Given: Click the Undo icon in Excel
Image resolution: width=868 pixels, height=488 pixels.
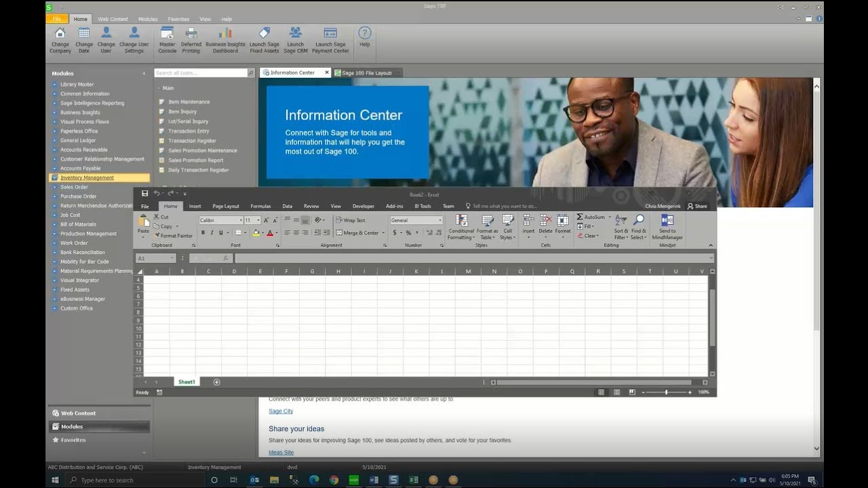Looking at the screenshot, I should (157, 194).
